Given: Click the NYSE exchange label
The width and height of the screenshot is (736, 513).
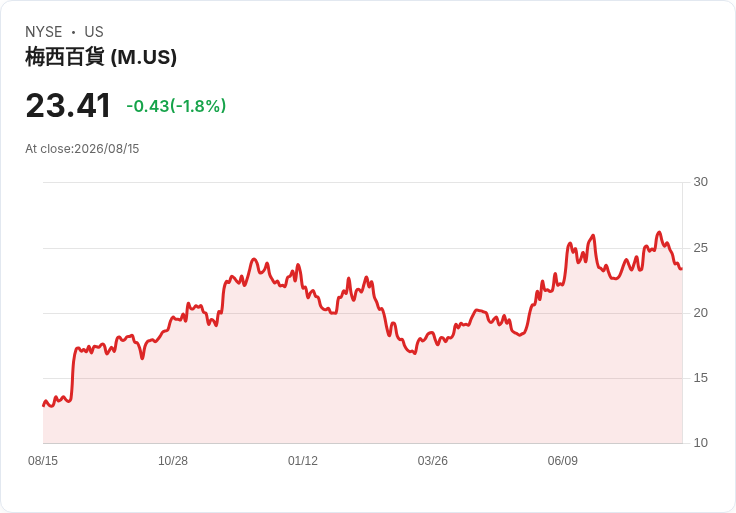Looking at the screenshot, I should [44, 32].
